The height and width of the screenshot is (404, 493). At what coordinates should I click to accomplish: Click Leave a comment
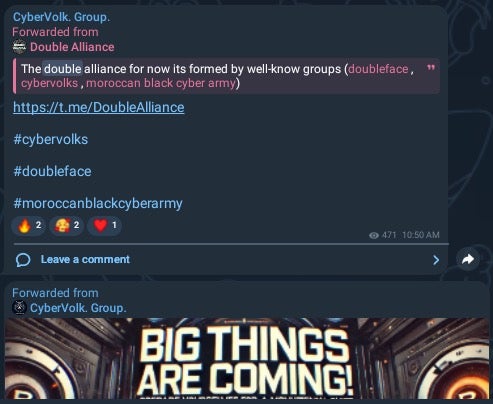[x=85, y=259]
